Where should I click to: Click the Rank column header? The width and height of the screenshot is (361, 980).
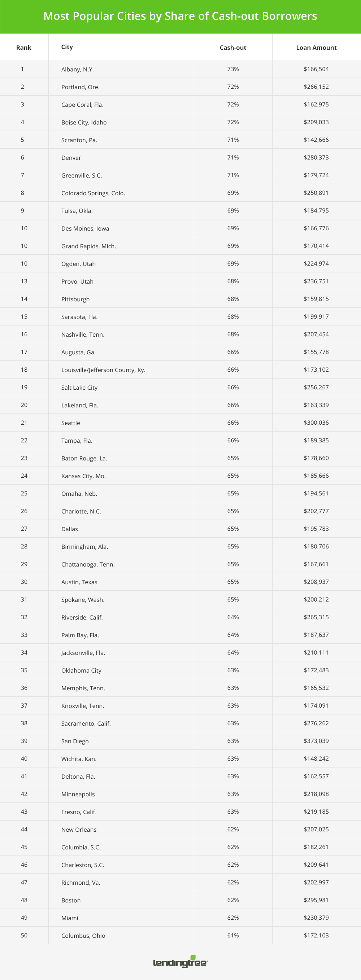pos(23,48)
